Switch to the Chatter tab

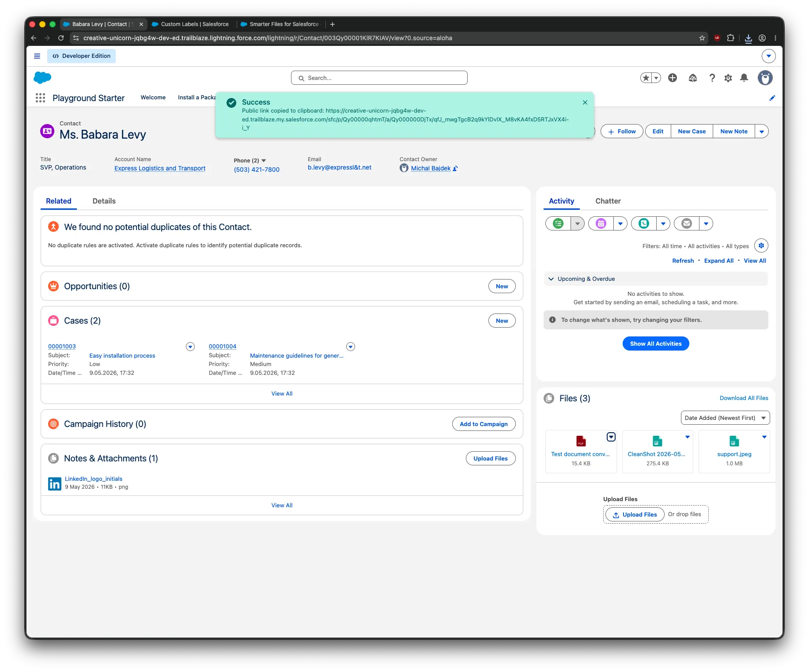pyautogui.click(x=608, y=201)
